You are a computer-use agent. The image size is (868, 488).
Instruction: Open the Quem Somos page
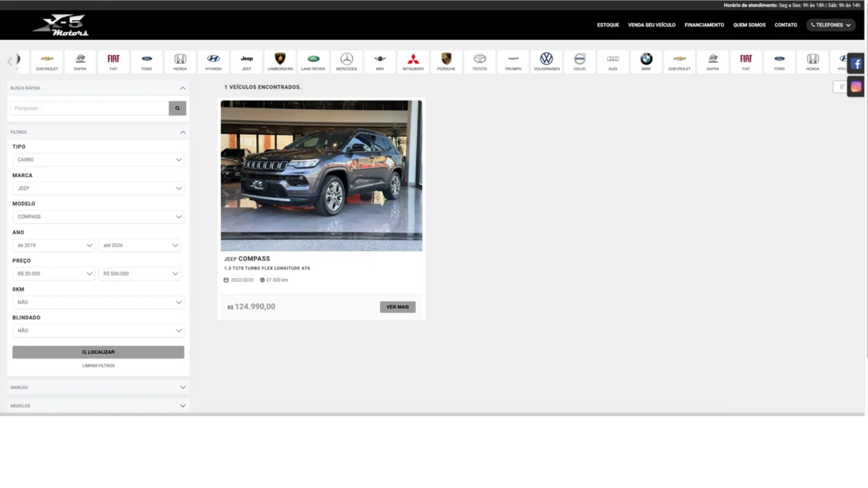(749, 25)
